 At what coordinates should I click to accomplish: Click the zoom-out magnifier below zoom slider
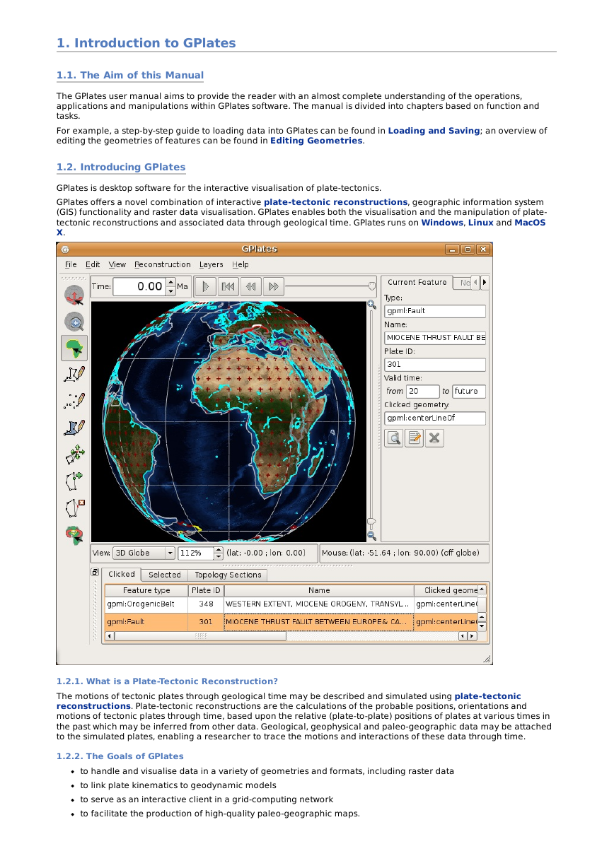[371, 536]
